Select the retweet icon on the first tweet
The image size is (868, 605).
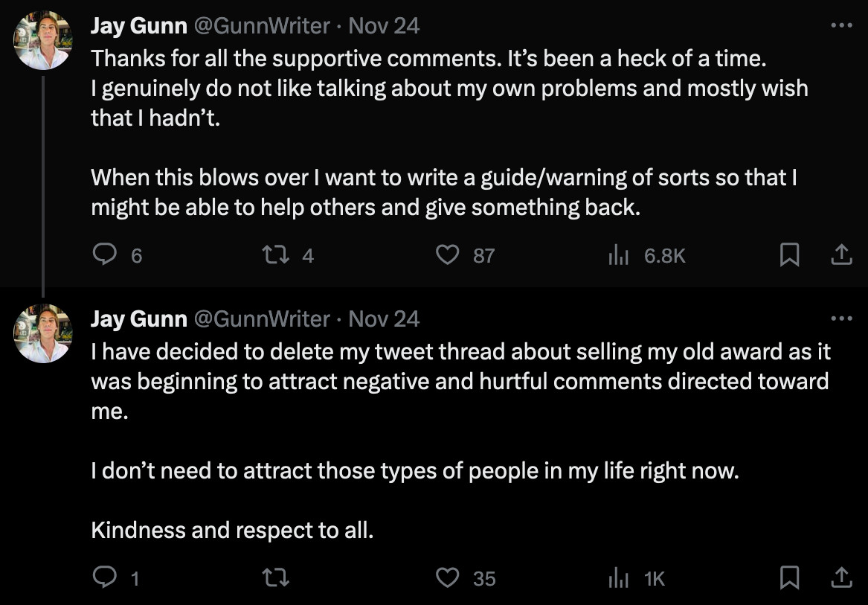[x=276, y=255]
